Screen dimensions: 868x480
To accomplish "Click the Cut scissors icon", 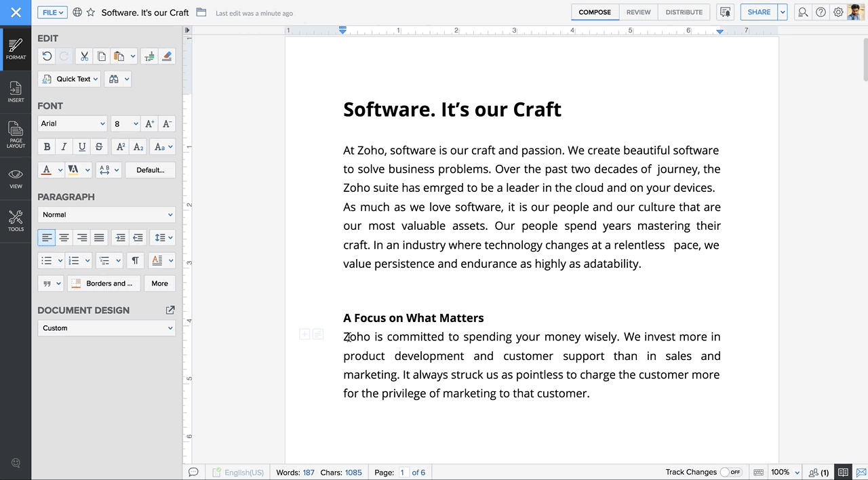I will click(x=84, y=56).
